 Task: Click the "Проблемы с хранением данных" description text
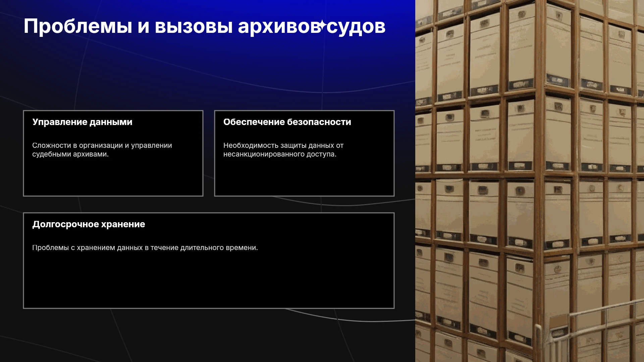145,248
